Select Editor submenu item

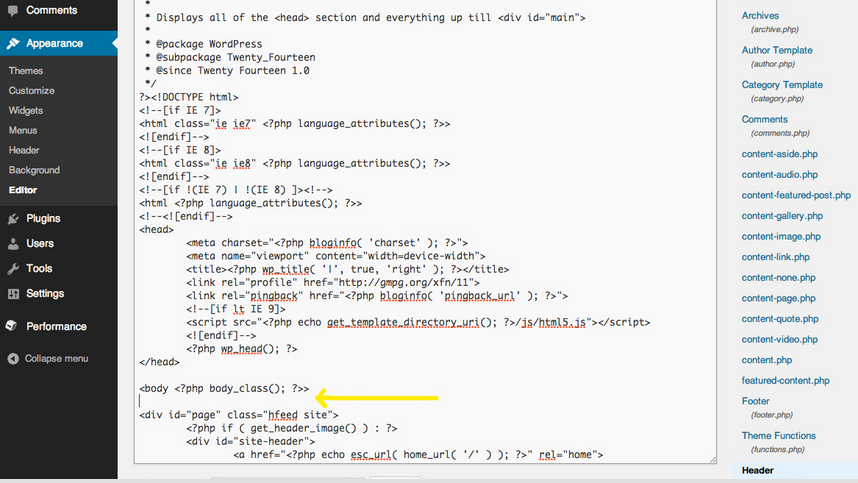(x=22, y=190)
